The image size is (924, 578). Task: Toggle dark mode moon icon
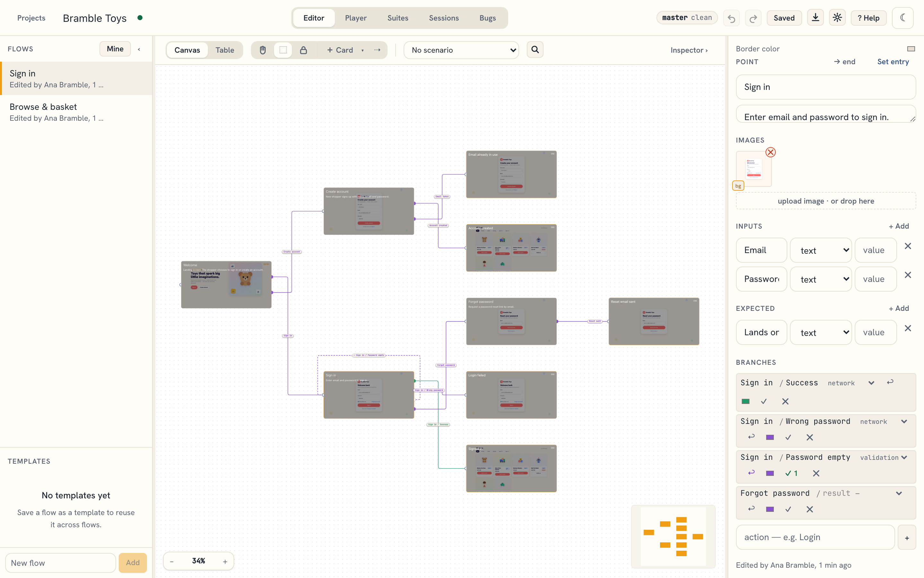tap(903, 18)
